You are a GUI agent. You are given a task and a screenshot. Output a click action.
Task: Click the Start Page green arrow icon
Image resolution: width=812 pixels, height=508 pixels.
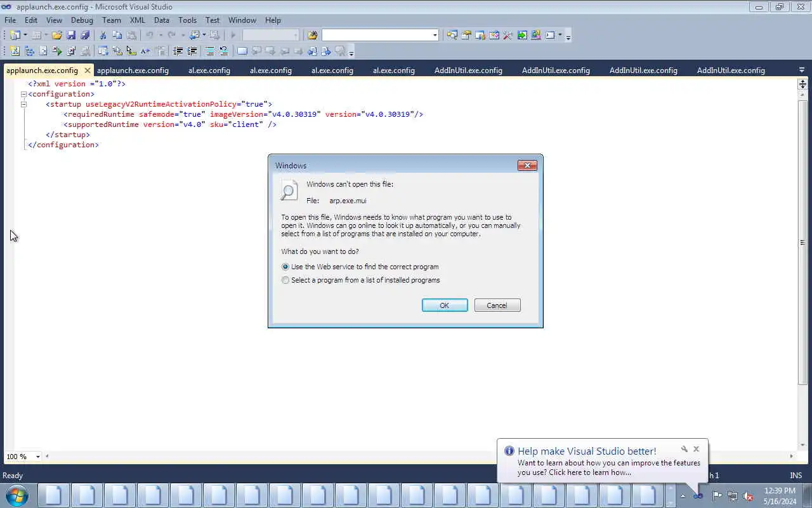(x=522, y=35)
